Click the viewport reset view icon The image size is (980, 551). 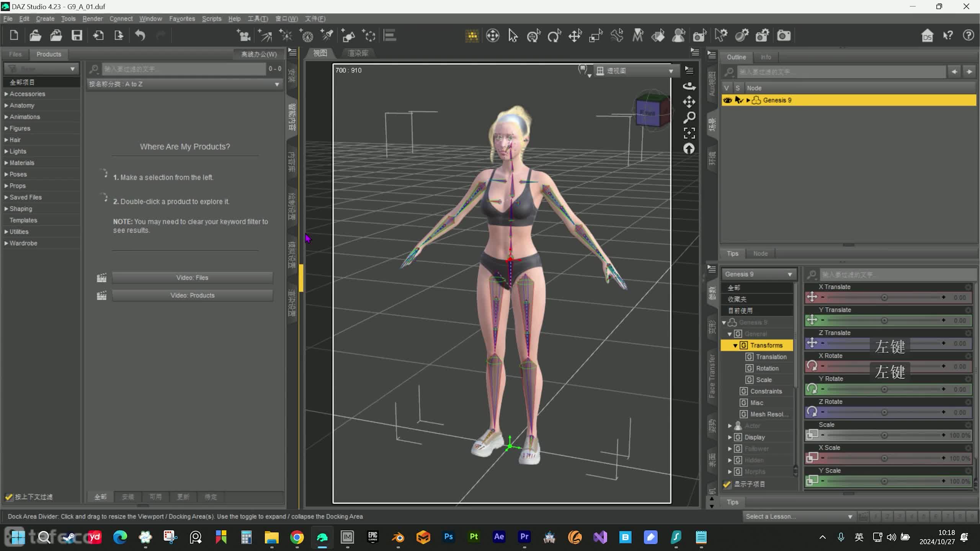(x=689, y=148)
